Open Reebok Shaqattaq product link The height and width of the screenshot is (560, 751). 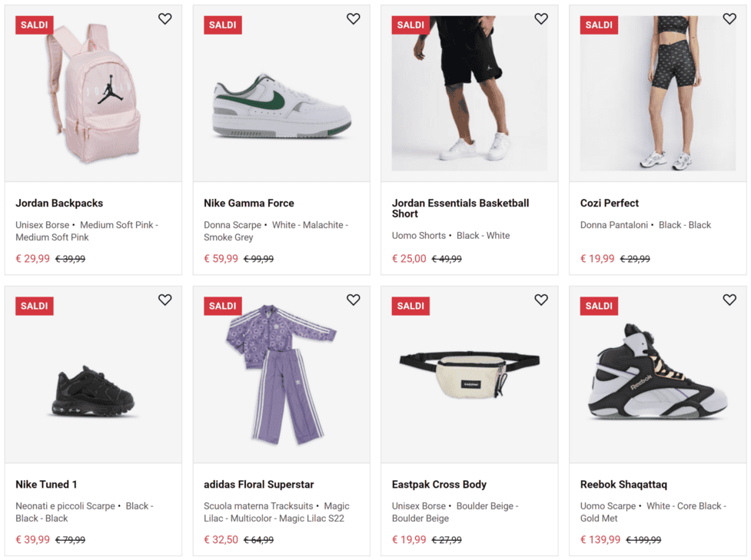click(x=623, y=485)
